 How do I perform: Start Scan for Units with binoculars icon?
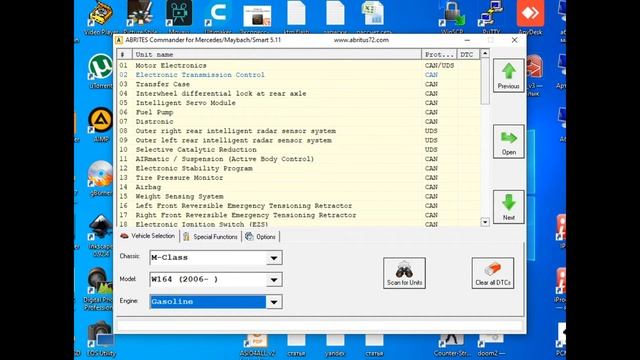(x=404, y=273)
